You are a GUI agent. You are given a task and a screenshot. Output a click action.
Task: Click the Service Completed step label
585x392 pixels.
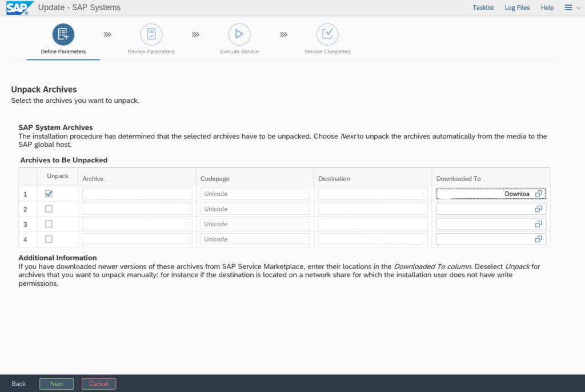[327, 51]
